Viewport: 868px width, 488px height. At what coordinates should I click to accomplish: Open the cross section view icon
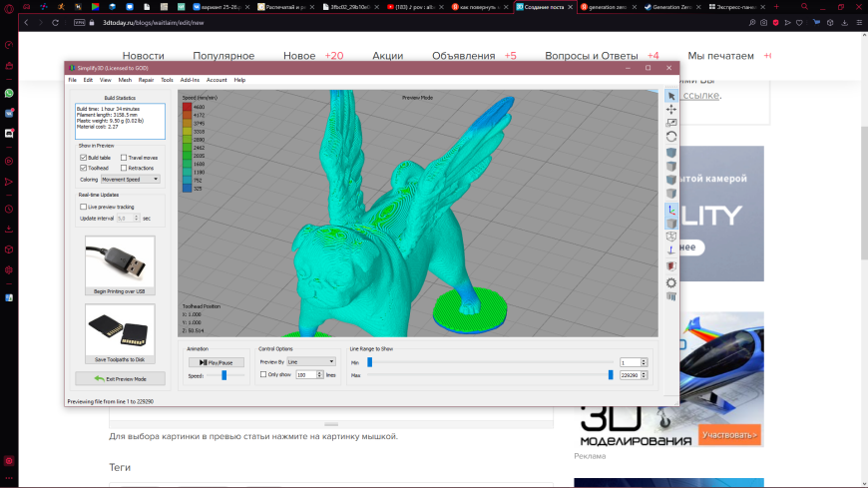tap(670, 266)
